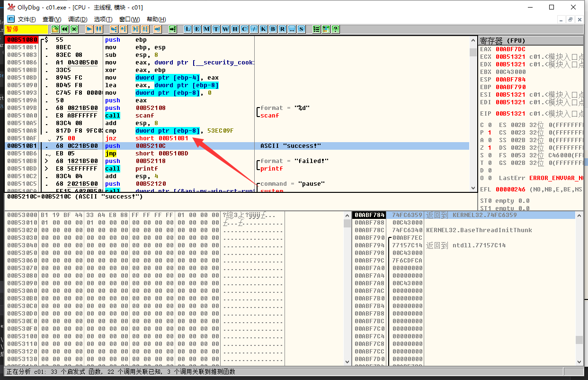The width and height of the screenshot is (588, 380).
Task: Show Executable modules with the E button
Action: 197,29
